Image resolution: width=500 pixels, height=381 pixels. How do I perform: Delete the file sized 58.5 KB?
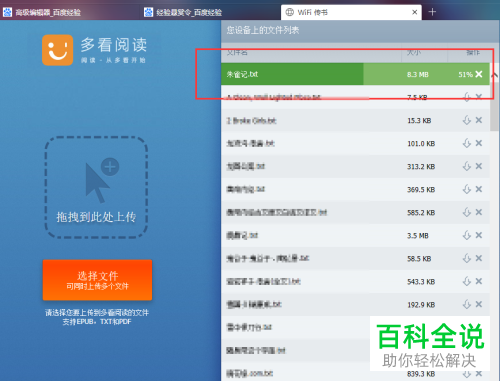tap(479, 258)
